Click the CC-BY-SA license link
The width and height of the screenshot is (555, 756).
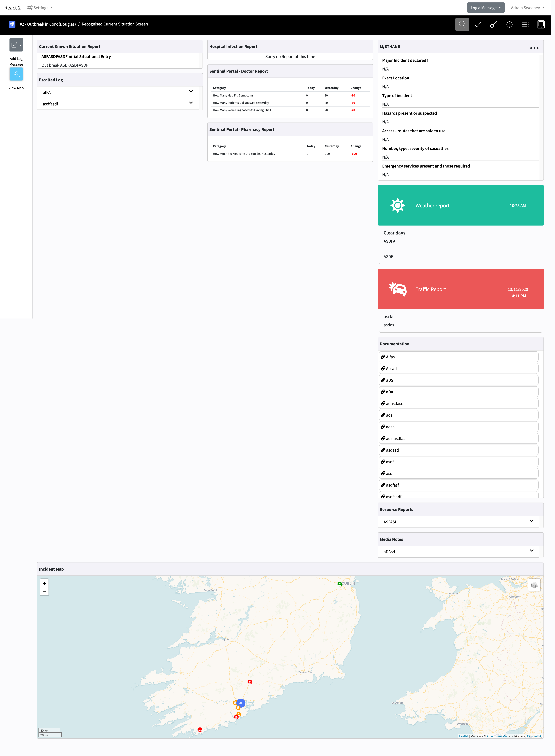coord(534,736)
